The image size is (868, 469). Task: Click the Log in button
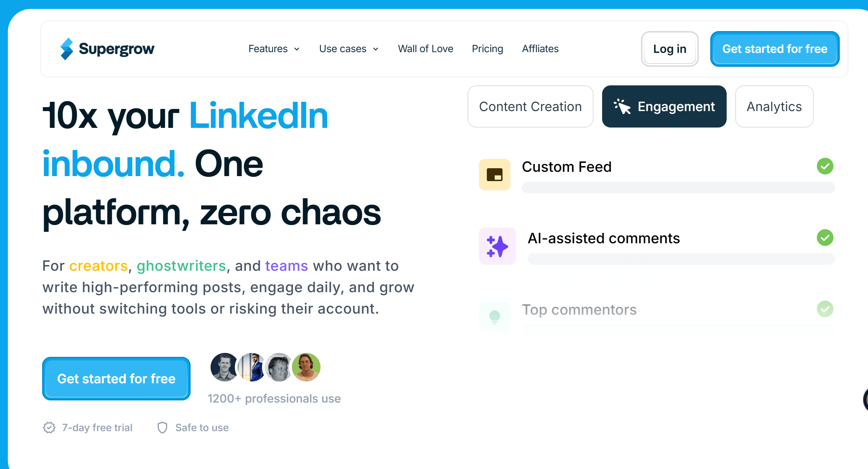click(670, 49)
